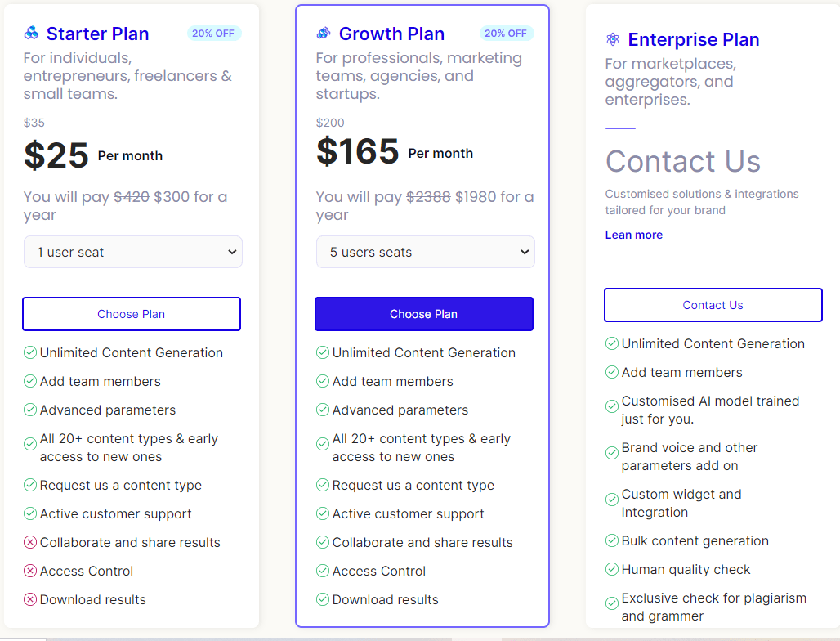Click red X icon beside Starter Access Control
The width and height of the screenshot is (840, 641).
click(30, 571)
